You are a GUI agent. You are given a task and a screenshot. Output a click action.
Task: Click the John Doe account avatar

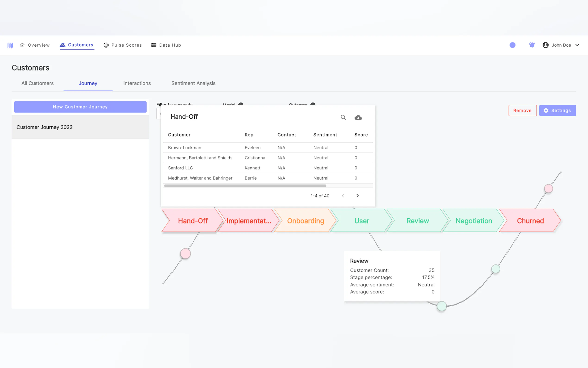tap(545, 45)
